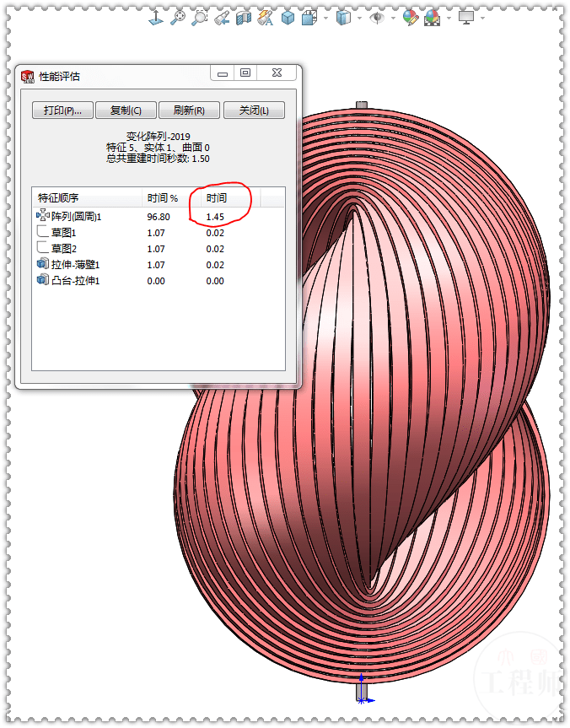Screen dimensions: 570x728
Task: Toggle the Section View tool
Action: [243, 18]
